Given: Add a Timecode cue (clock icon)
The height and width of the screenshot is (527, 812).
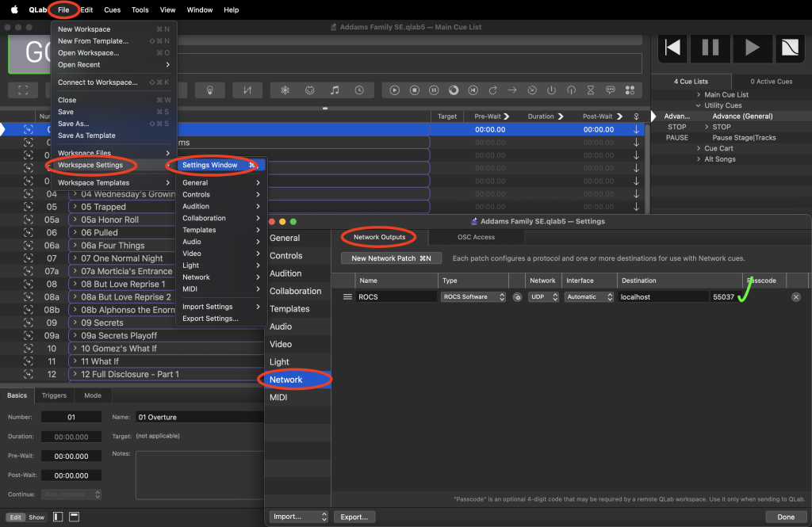Looking at the screenshot, I should (359, 90).
